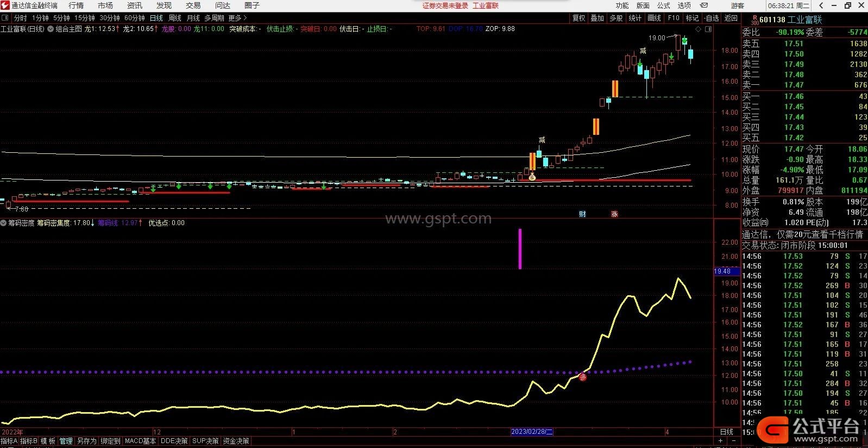Viewport: 868px width, 448px height.
Task: Open the 市场 menu
Action: pyautogui.click(x=105, y=5)
